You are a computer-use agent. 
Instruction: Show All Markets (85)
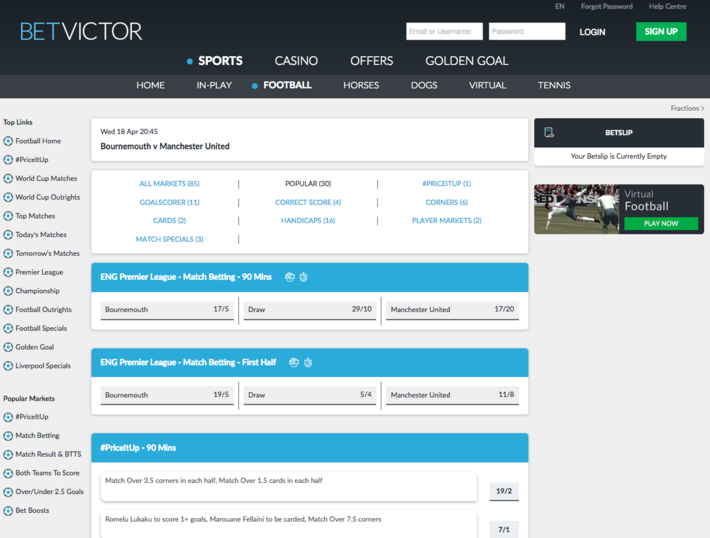[x=169, y=183]
